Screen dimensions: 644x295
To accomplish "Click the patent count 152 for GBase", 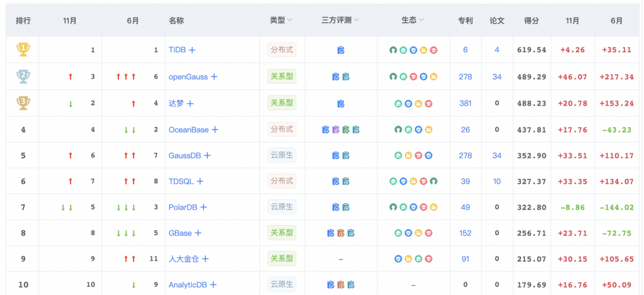I will click(x=465, y=233).
